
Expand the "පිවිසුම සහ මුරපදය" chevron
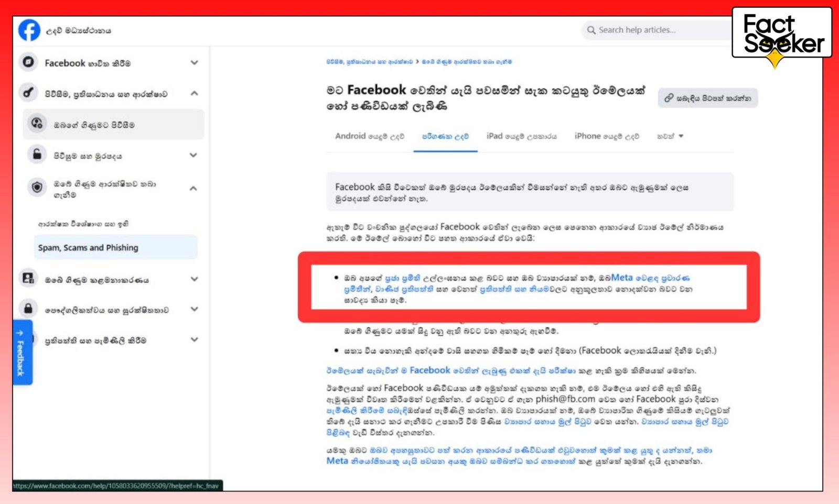pyautogui.click(x=193, y=155)
